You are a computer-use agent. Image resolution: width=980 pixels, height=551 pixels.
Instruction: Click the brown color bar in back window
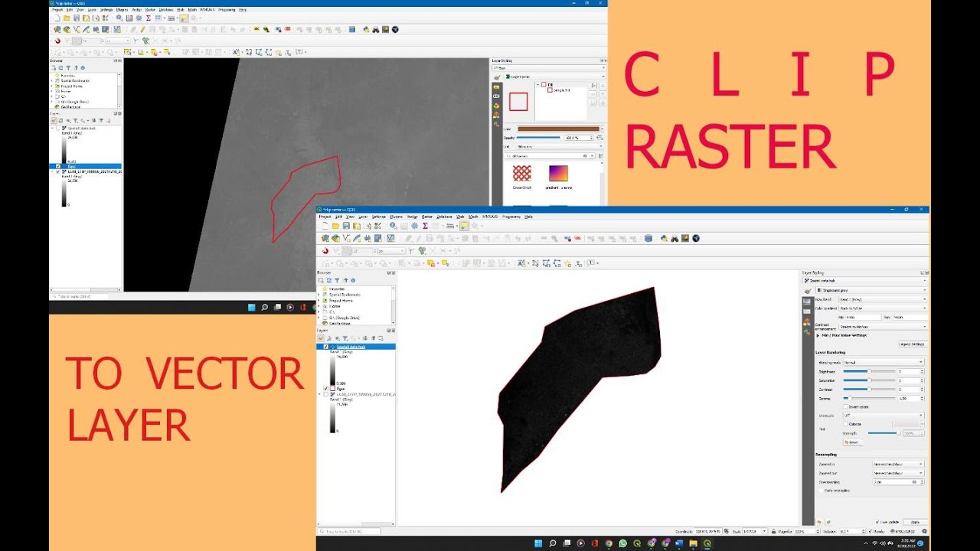coord(559,129)
